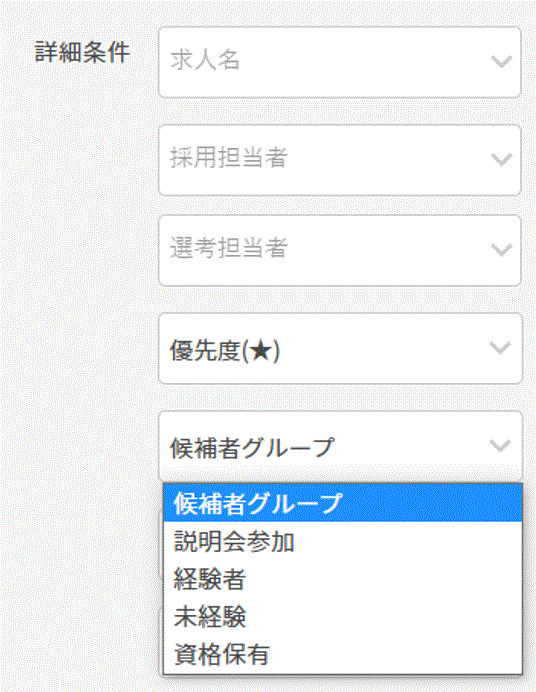
Task: Click the chevron arrow on 候補者グループ field
Action: tap(501, 446)
